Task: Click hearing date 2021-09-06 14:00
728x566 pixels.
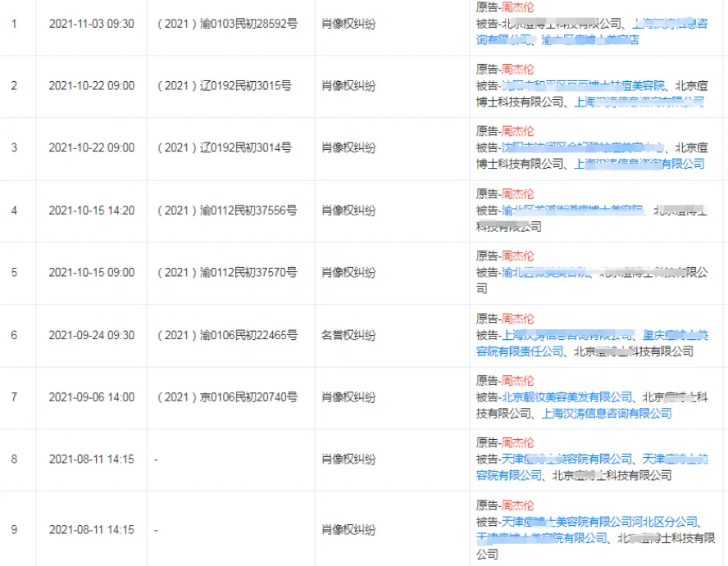Action: coord(92,397)
